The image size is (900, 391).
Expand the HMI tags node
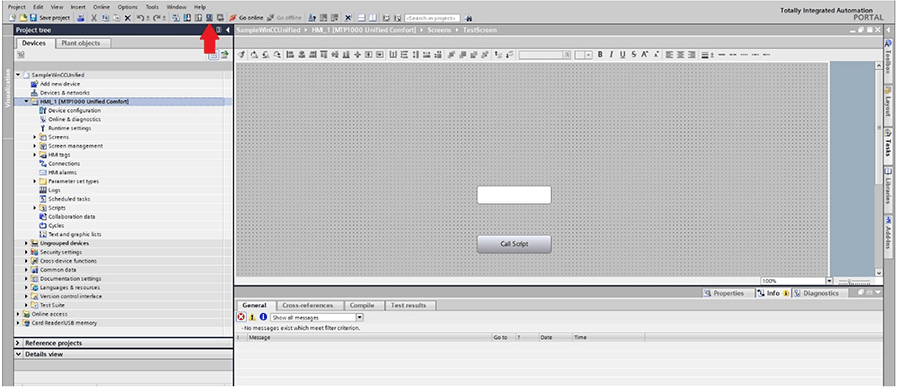pyautogui.click(x=35, y=155)
